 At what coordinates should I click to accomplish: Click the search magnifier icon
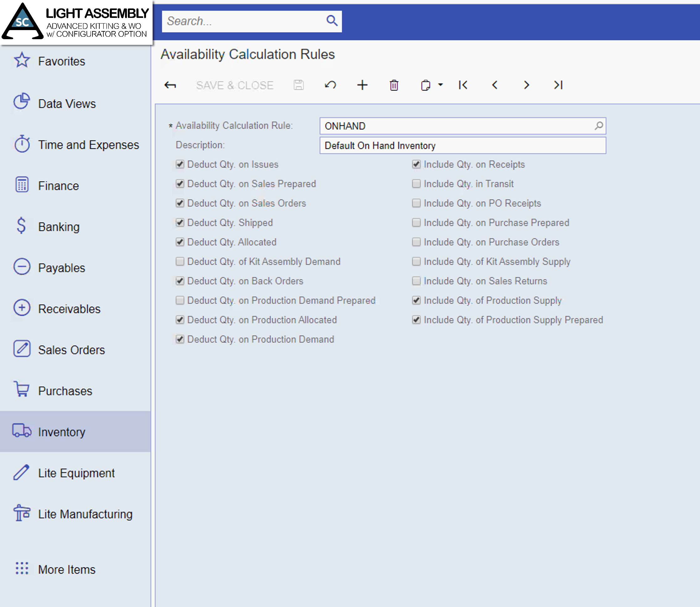click(332, 21)
